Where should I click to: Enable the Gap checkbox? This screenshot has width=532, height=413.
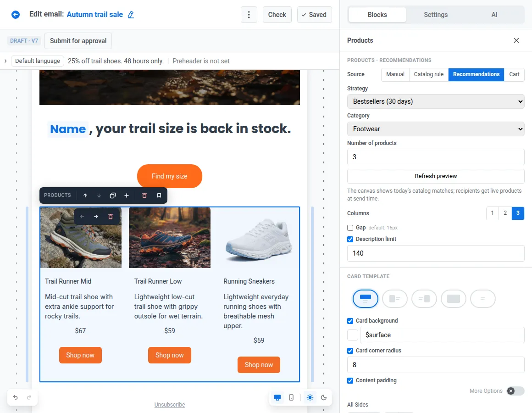pos(350,228)
